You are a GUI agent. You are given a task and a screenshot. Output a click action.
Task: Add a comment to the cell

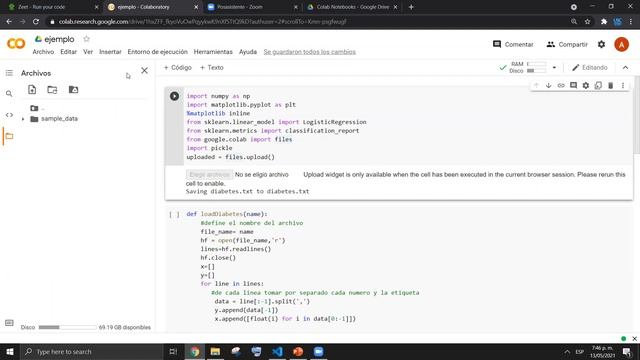tap(573, 85)
